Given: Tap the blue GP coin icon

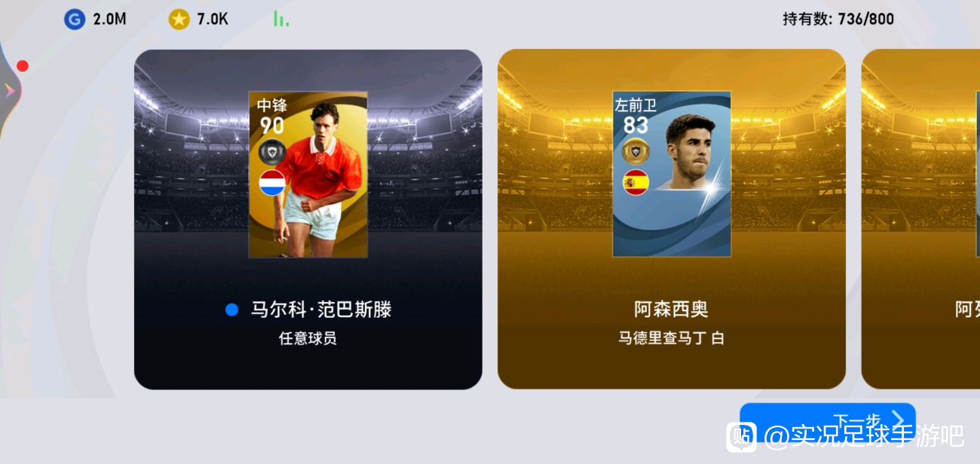Looking at the screenshot, I should (x=75, y=20).
